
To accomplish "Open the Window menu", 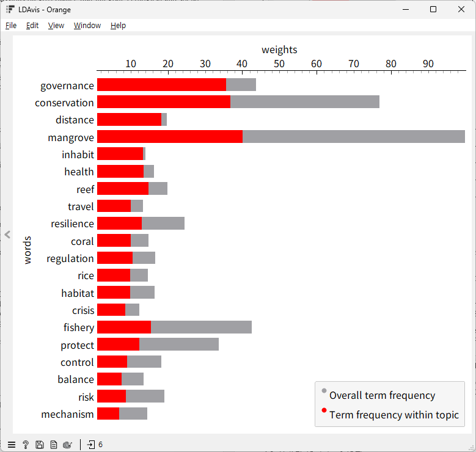I will pyautogui.click(x=87, y=26).
